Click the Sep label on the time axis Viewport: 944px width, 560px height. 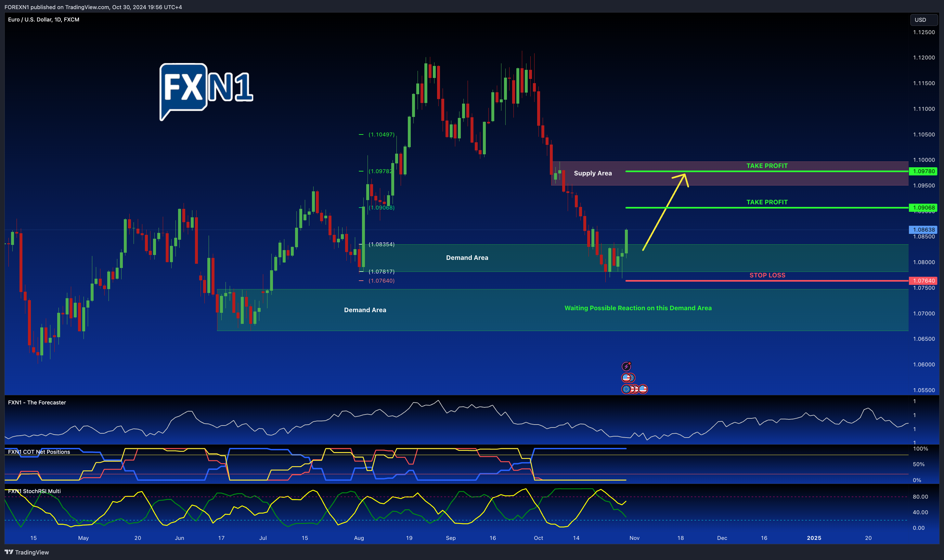pos(451,538)
